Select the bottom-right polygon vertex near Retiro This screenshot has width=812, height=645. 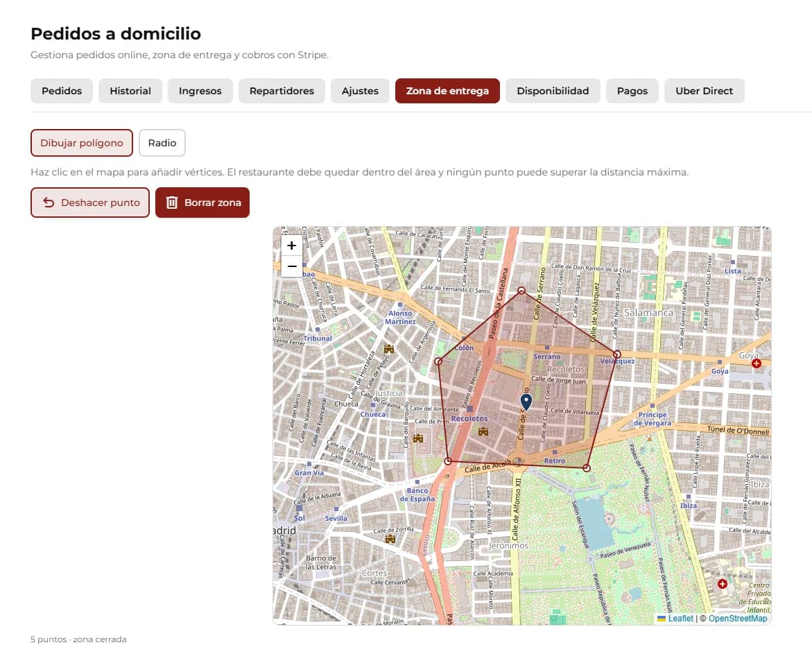tap(586, 468)
